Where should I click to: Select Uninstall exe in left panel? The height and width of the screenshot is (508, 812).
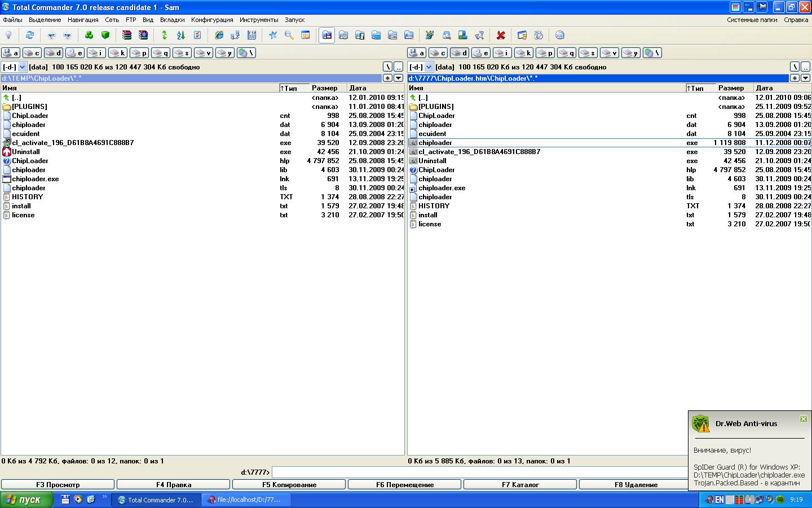coord(202,152)
